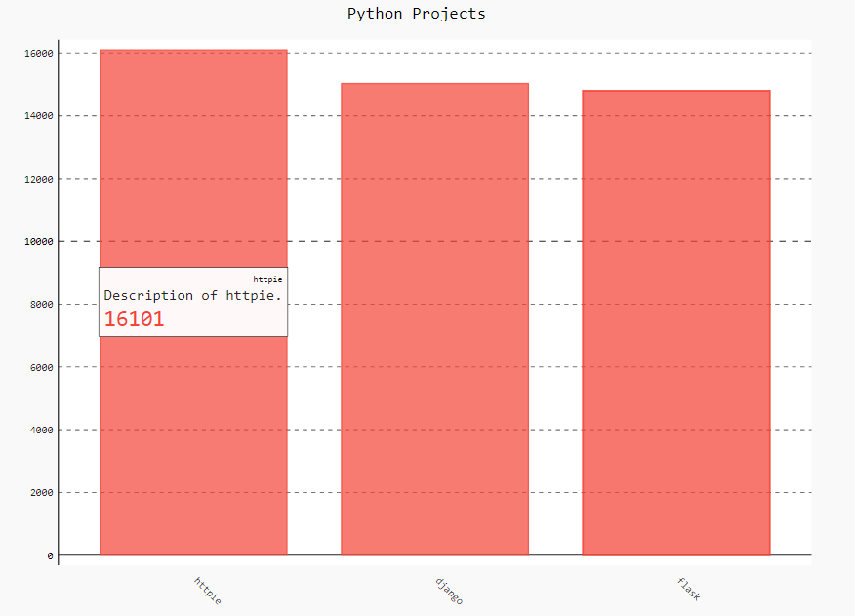855x616 pixels.
Task: Select the django x-axis label
Action: [449, 591]
